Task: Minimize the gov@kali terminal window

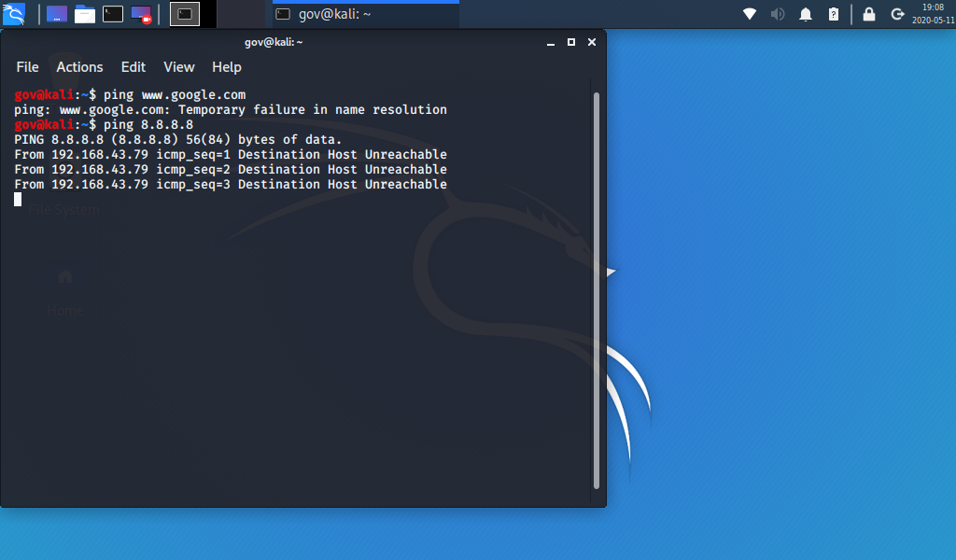Action: [551, 42]
